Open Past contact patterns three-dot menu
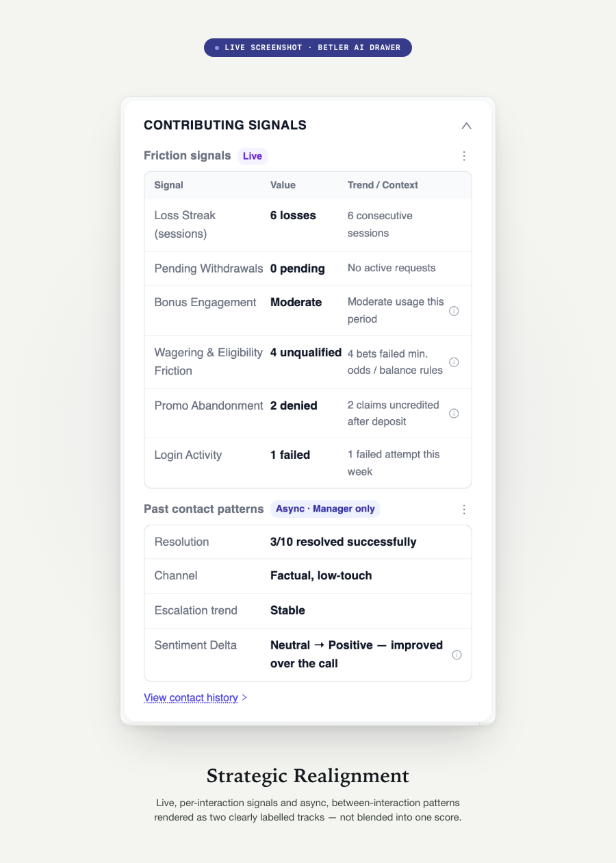The image size is (616, 863). click(464, 510)
